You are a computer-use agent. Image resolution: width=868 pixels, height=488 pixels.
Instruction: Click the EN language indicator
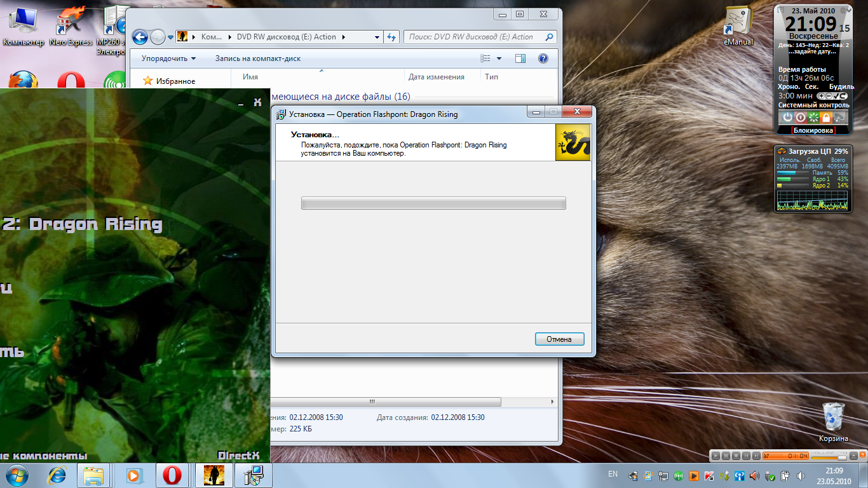point(613,474)
